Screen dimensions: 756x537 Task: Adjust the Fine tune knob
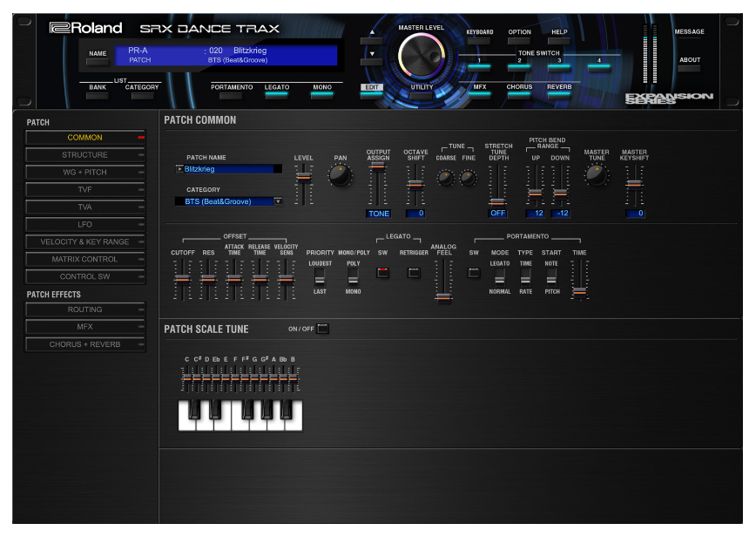click(x=469, y=178)
